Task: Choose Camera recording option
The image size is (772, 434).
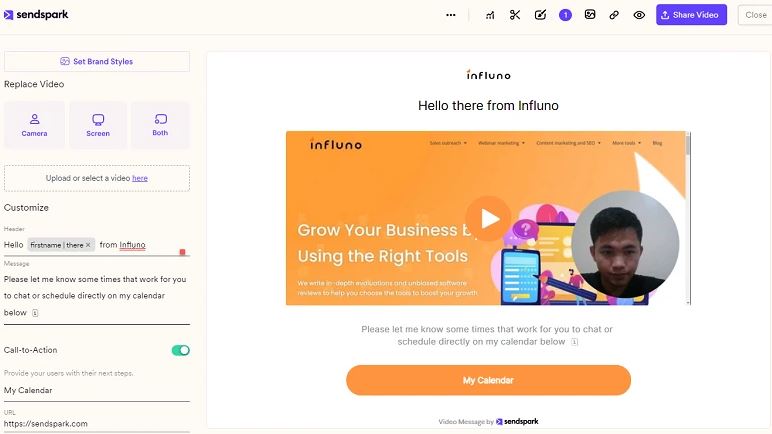Action: click(34, 125)
